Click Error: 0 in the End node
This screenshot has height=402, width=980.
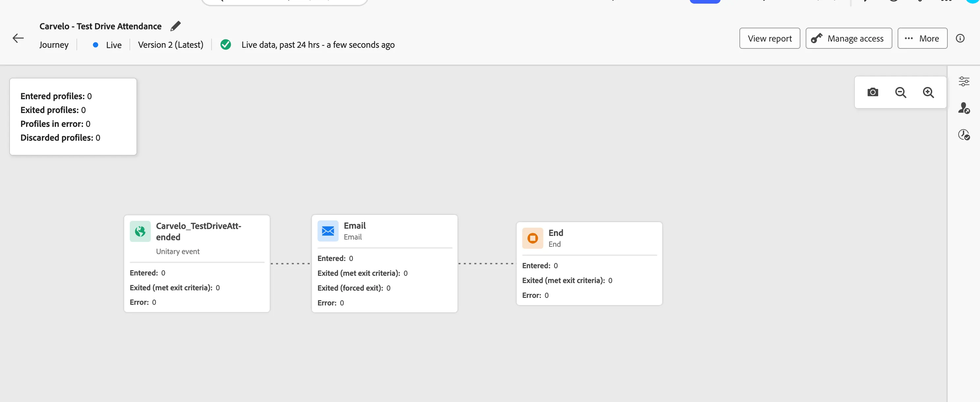[x=535, y=295]
